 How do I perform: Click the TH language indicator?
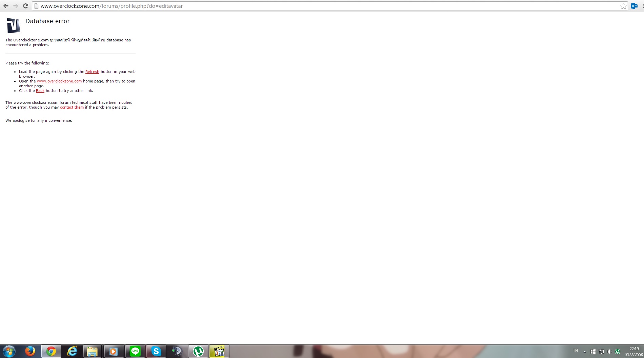(x=575, y=351)
